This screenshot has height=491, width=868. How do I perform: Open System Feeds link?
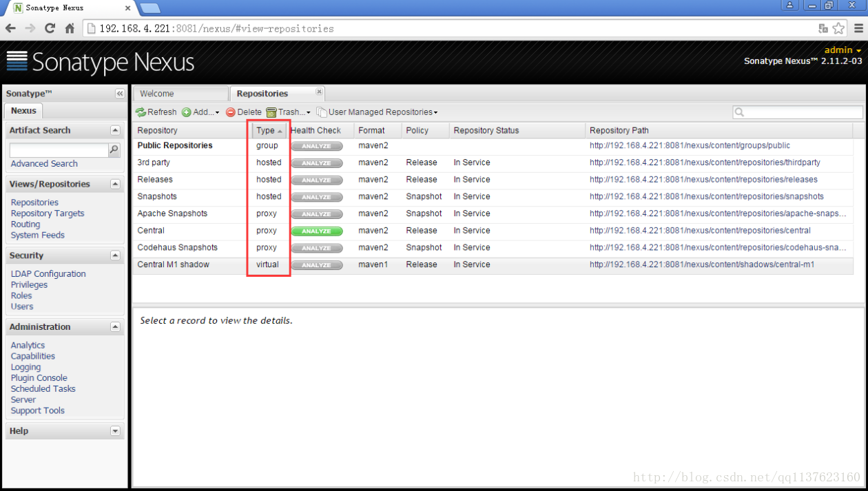click(38, 236)
